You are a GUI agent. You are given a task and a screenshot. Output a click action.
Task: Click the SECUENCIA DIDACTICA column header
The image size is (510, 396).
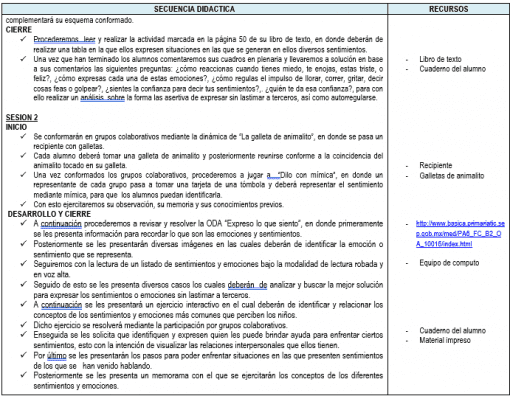[x=194, y=9]
